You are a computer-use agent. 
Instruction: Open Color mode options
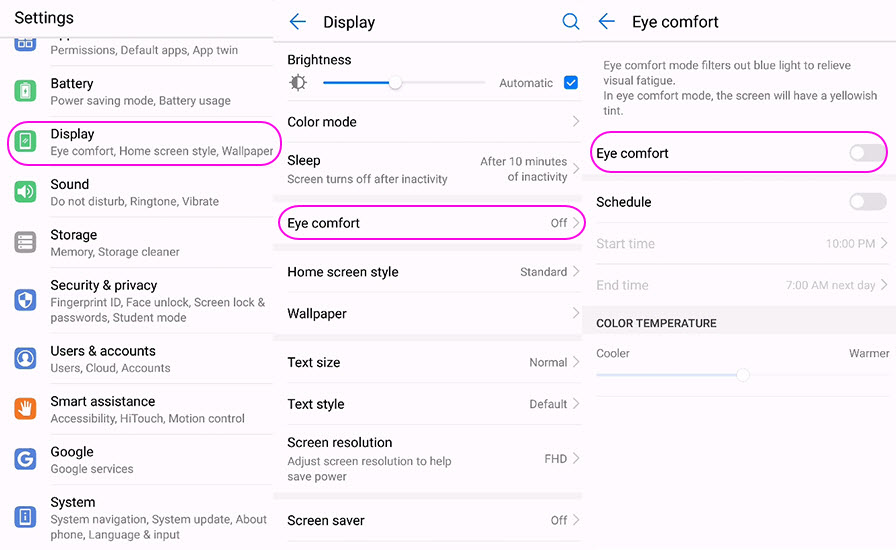[430, 122]
